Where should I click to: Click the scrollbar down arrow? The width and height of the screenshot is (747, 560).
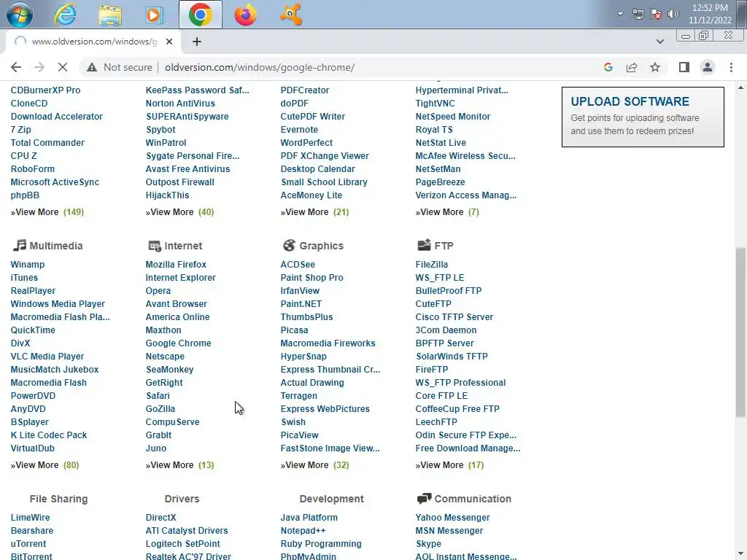coord(740,554)
